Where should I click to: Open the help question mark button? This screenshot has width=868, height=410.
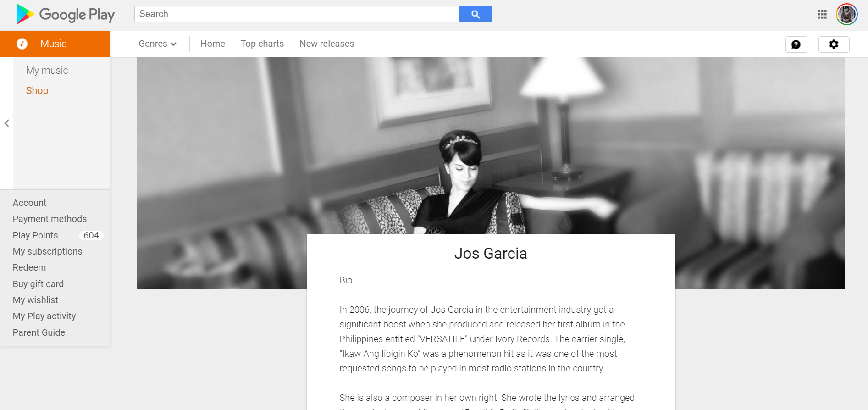(x=796, y=44)
